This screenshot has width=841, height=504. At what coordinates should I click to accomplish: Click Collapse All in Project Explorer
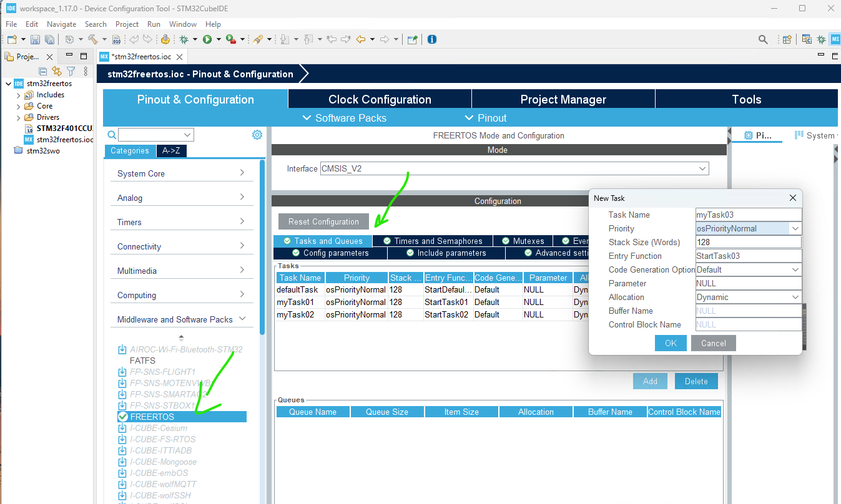[x=43, y=71]
